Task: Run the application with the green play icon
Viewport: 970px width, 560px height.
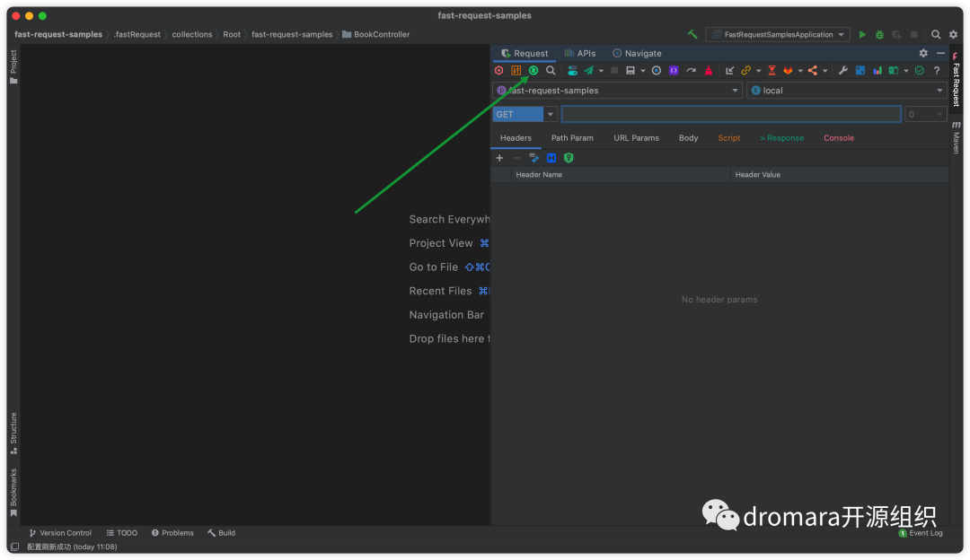Action: (862, 35)
